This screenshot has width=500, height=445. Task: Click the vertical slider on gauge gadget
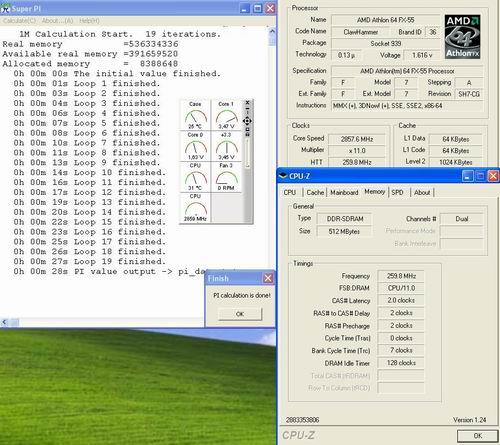pyautogui.click(x=247, y=153)
